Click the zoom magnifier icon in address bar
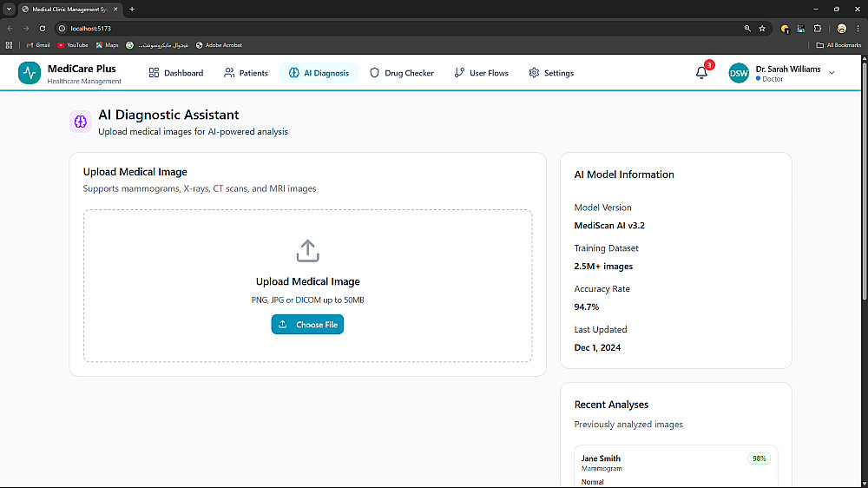 (747, 29)
